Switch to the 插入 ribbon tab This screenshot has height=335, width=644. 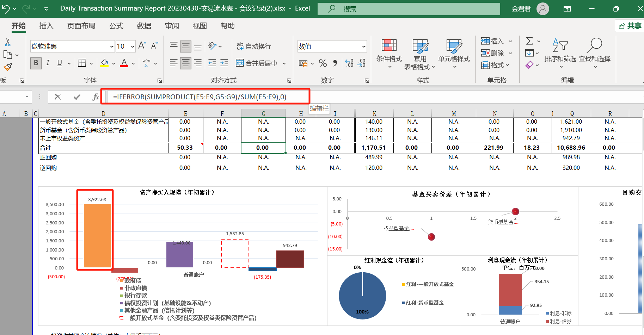(46, 26)
